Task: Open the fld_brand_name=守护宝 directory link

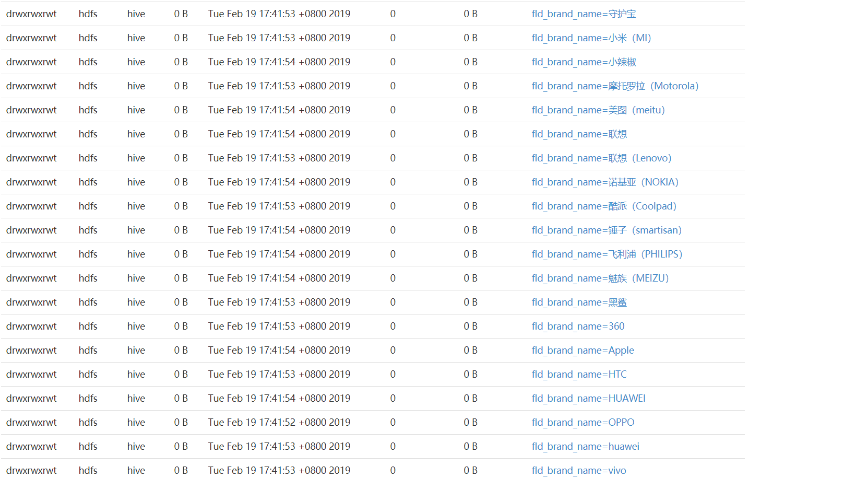Action: click(x=584, y=14)
